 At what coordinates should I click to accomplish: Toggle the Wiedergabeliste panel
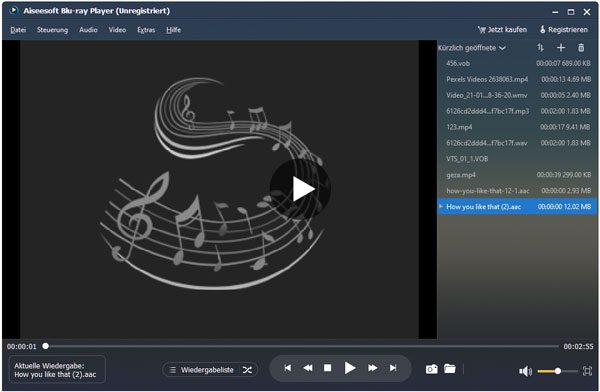coord(202,370)
